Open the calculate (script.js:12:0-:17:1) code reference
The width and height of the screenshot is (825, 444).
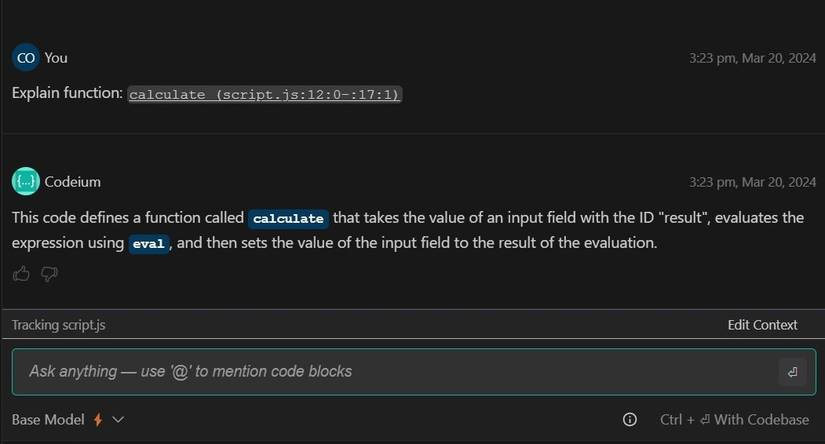pos(265,94)
